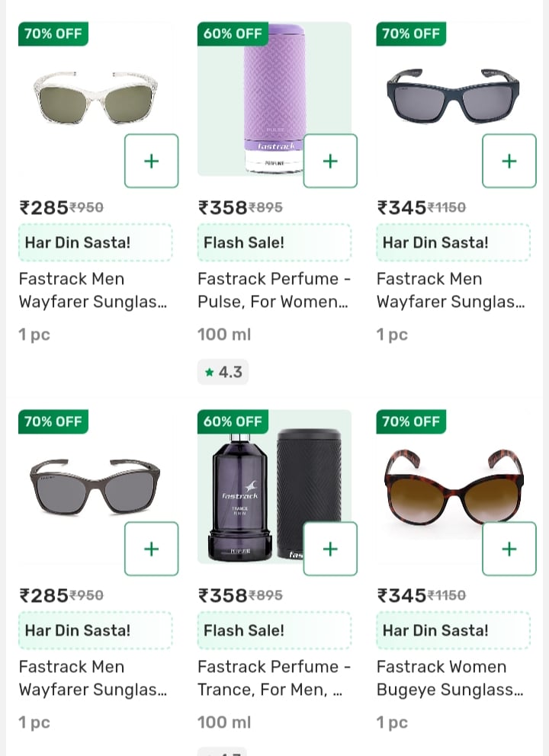549x756 pixels.
Task: Tap the 60% OFF badge on Trance perfume
Action: pos(232,421)
